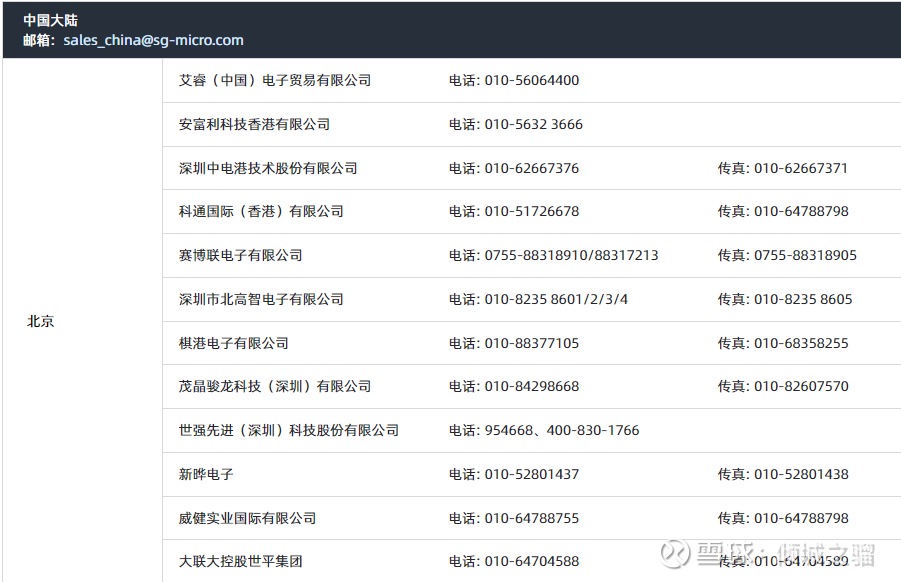Click fax number 010-62667371

(800, 168)
